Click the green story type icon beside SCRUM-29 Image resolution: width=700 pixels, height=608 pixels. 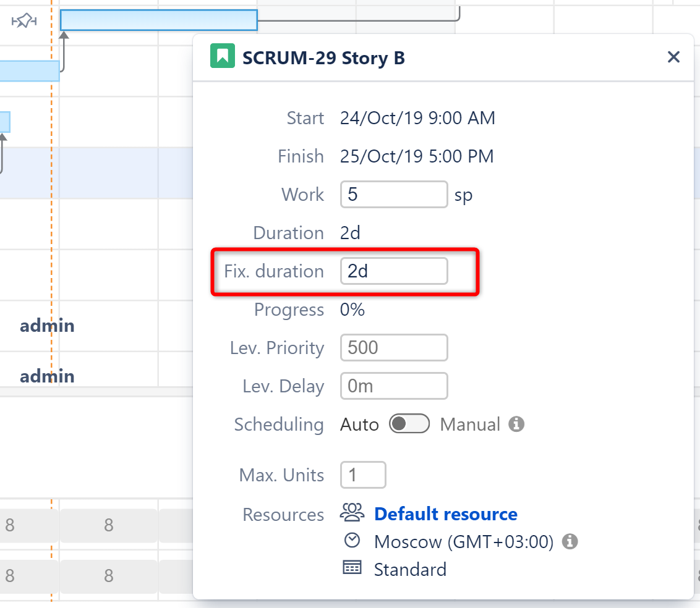tap(222, 56)
